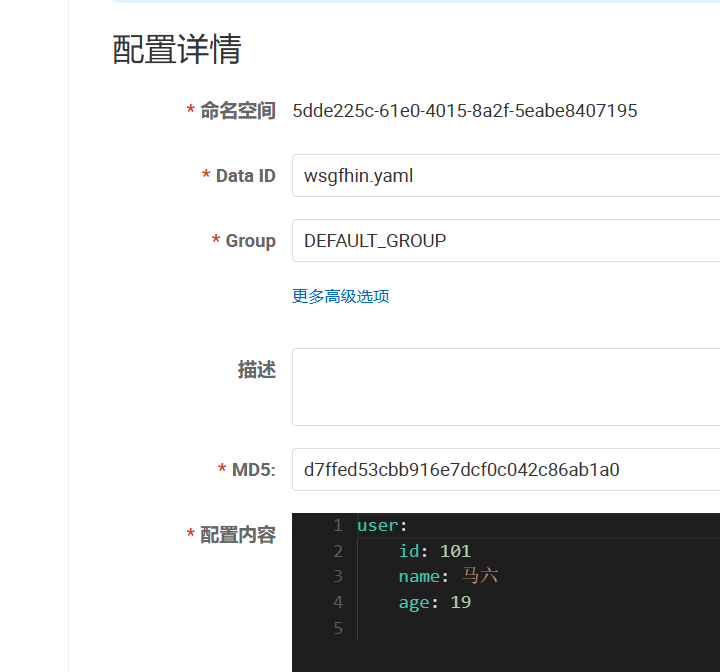This screenshot has width=720, height=672.
Task: Click the 'id: 101' code line
Action: click(x=434, y=551)
